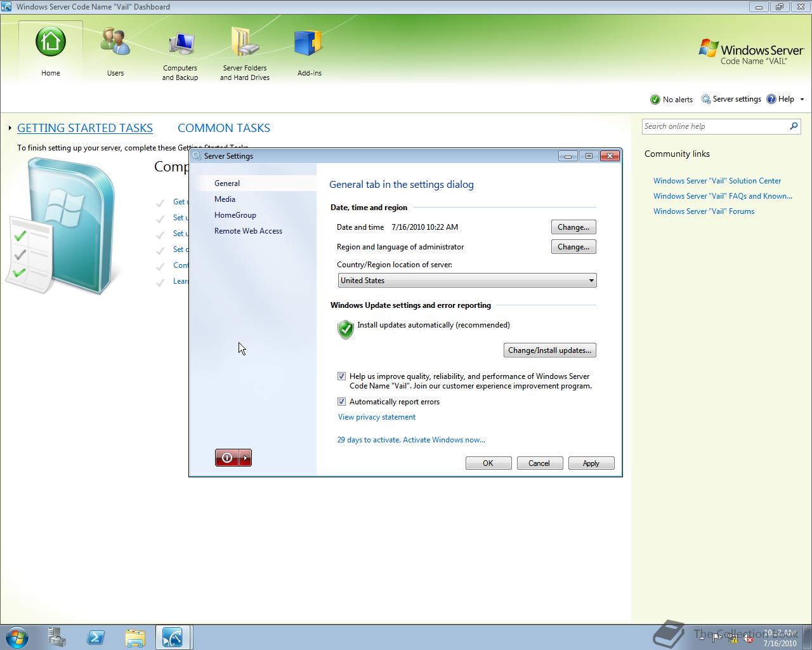The width and height of the screenshot is (812, 650).
Task: Click the Getting Started Tasks heading
Action: coord(85,128)
